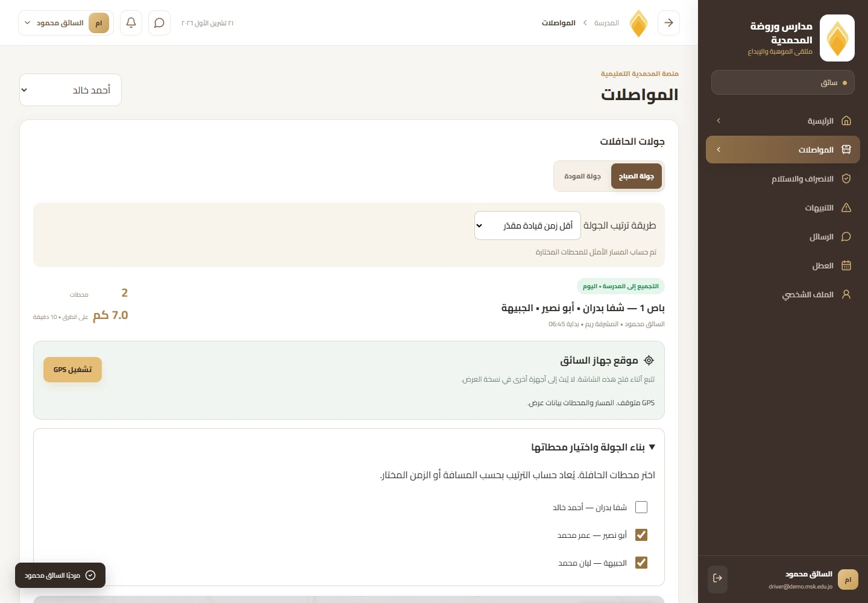Open الرئيسية home icon in sidebar
Viewport: 868px width, 603px height.
click(x=846, y=121)
